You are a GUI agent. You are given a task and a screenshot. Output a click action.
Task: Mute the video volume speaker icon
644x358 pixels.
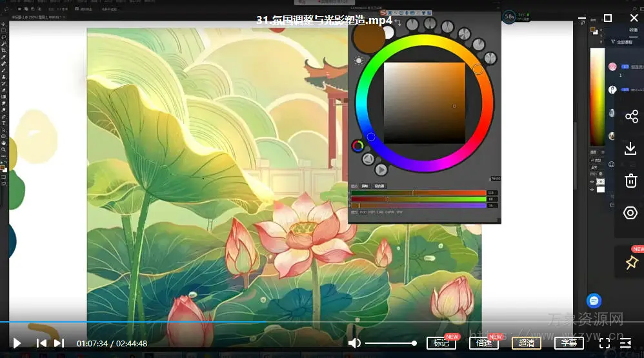[354, 343]
